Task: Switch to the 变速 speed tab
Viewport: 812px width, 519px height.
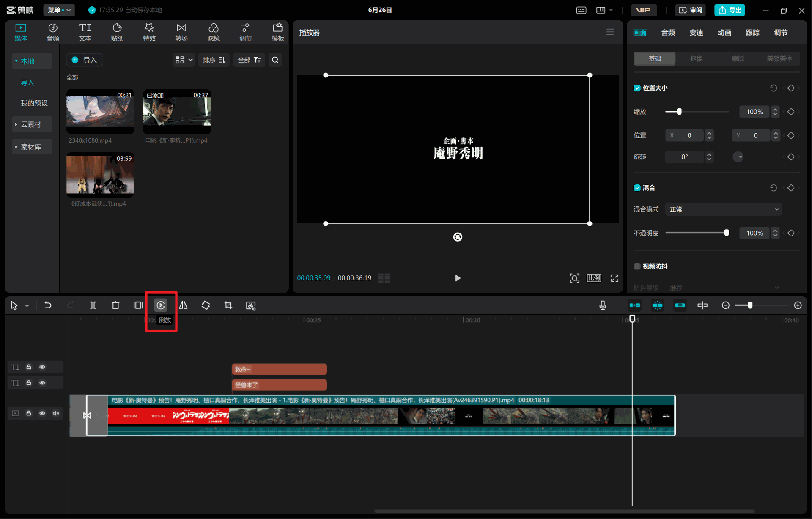Action: [x=696, y=33]
